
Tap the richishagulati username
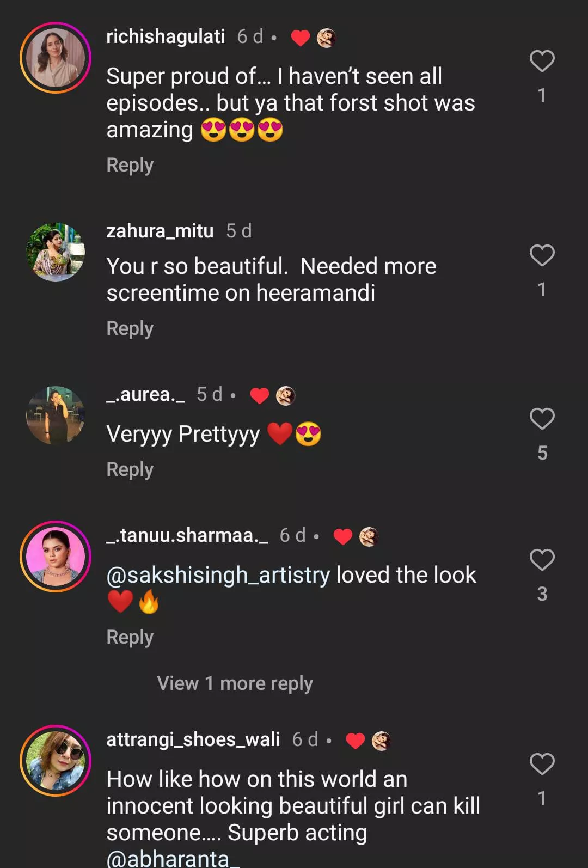[166, 36]
